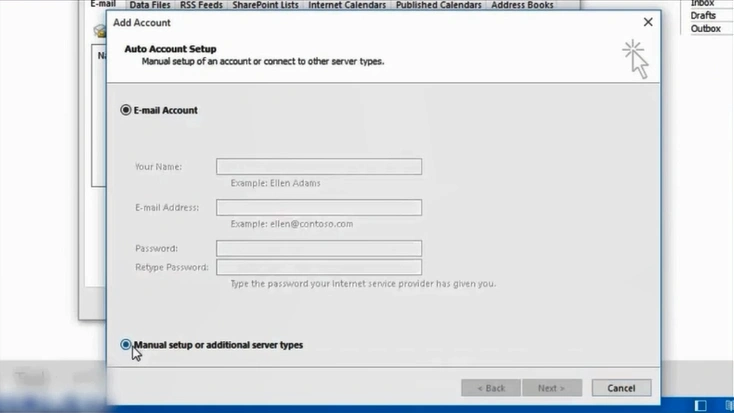The height and width of the screenshot is (413, 734).
Task: Select the E-mail tab in Account Settings
Action: tap(103, 4)
